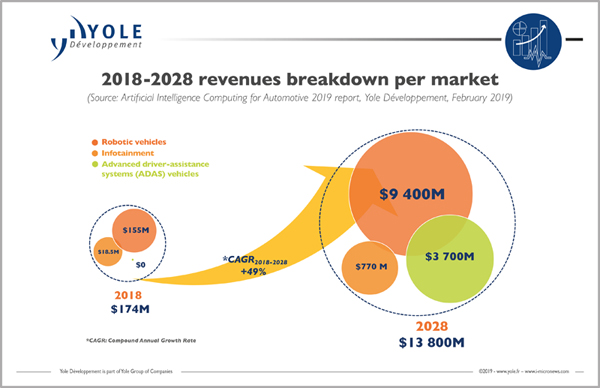Click the $770 M infotainment bubble

370,267
